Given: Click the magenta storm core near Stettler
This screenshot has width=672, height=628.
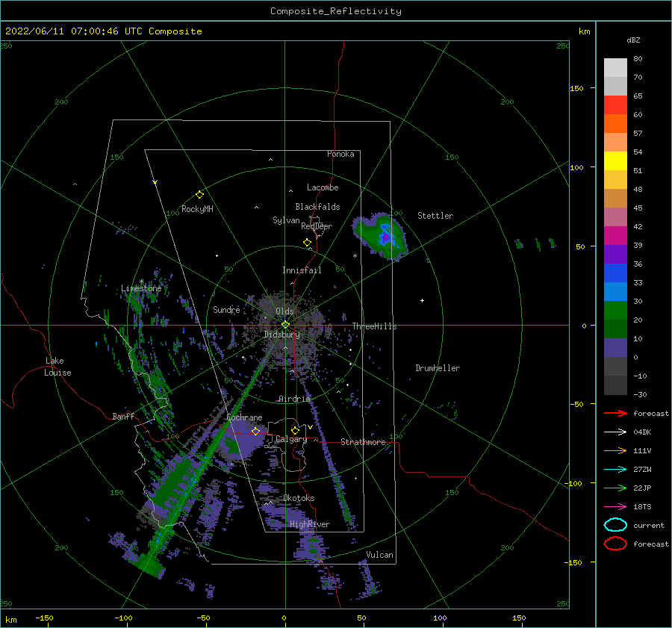Looking at the screenshot, I should click(x=385, y=237).
